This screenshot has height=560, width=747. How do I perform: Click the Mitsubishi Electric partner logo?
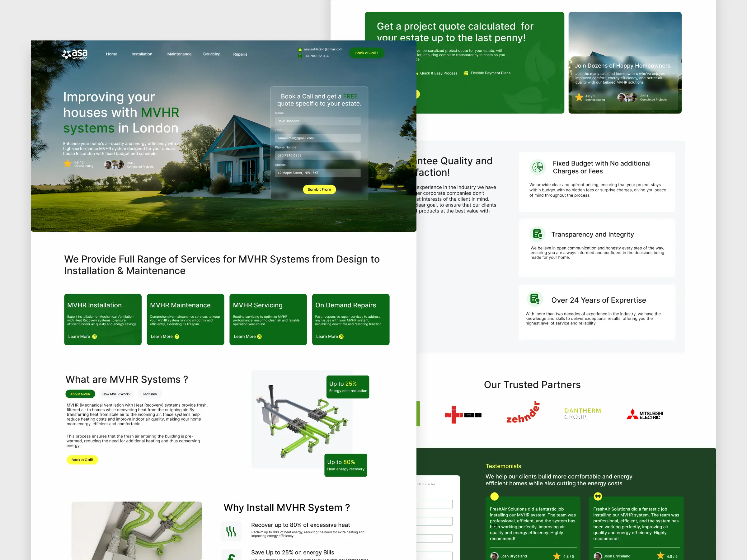(x=645, y=415)
